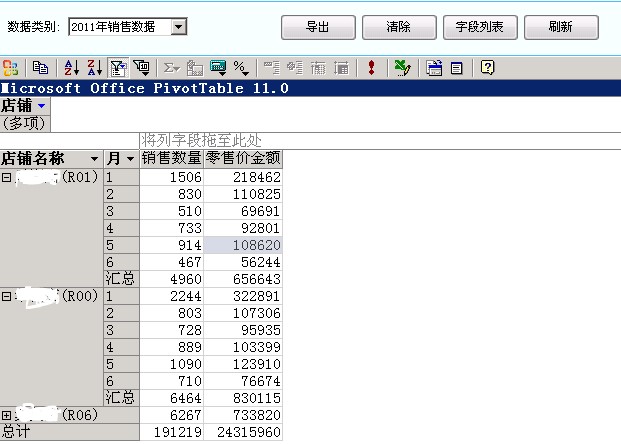Screen dimensions: 621x444
Task: Click the AutoCalc sigma icon
Action: 171,68
